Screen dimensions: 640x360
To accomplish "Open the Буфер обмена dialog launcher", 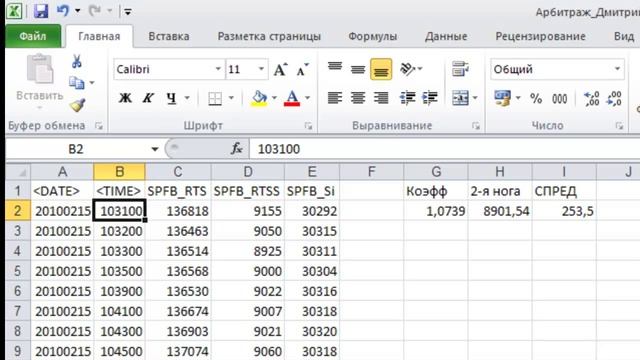I will click(99, 126).
